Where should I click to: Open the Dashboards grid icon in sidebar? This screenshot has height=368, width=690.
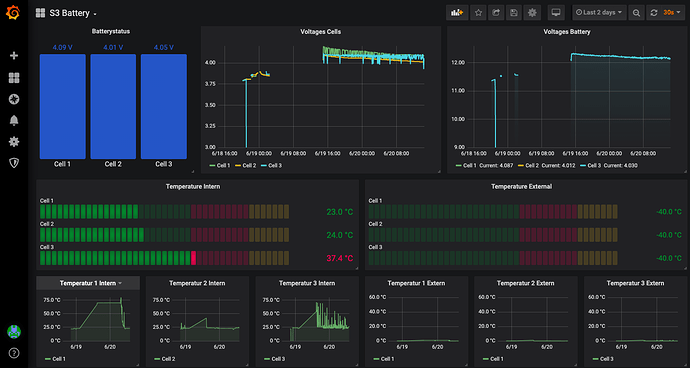[x=14, y=78]
